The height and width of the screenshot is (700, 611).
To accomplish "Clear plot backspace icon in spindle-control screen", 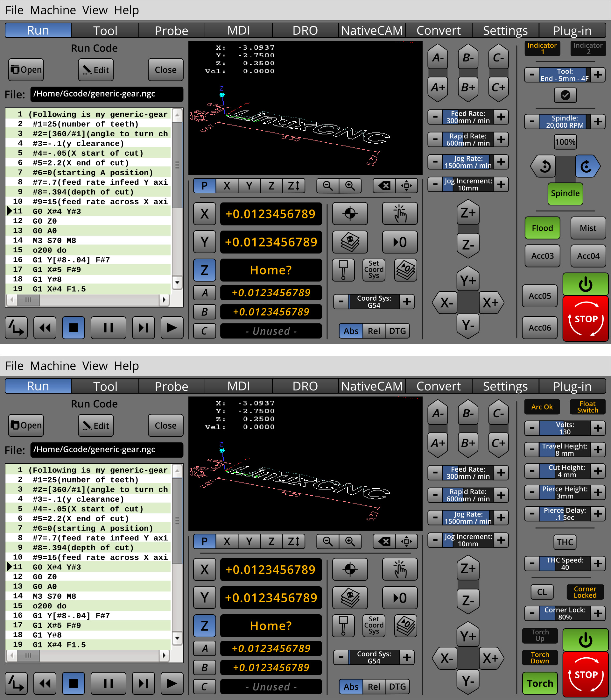I will point(384,186).
